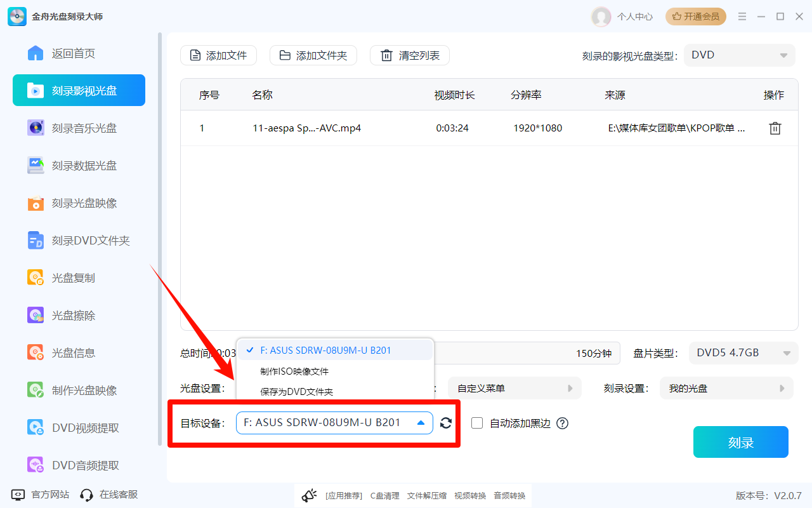Collapse the 目标设备 dropdown combo box
This screenshot has height=508, width=812.
(x=334, y=422)
